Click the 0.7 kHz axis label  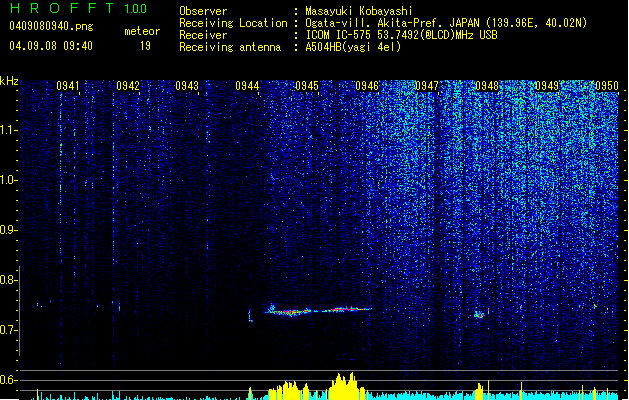(8, 330)
